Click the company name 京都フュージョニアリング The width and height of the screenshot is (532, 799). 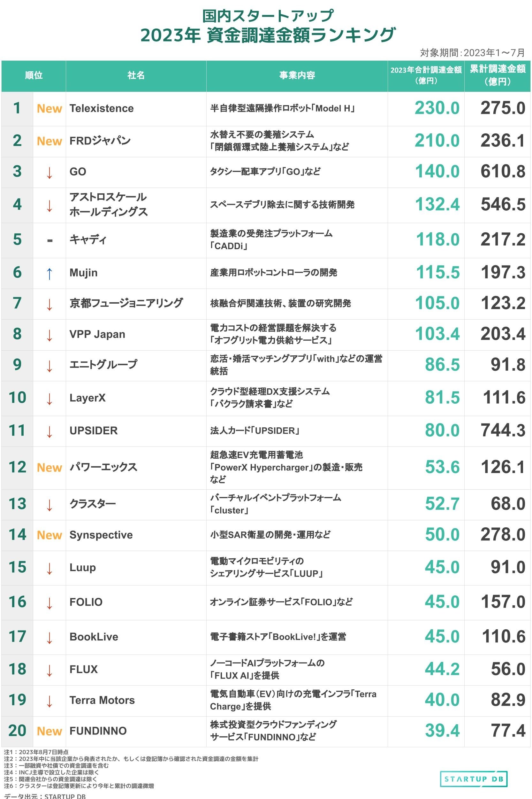pyautogui.click(x=126, y=303)
